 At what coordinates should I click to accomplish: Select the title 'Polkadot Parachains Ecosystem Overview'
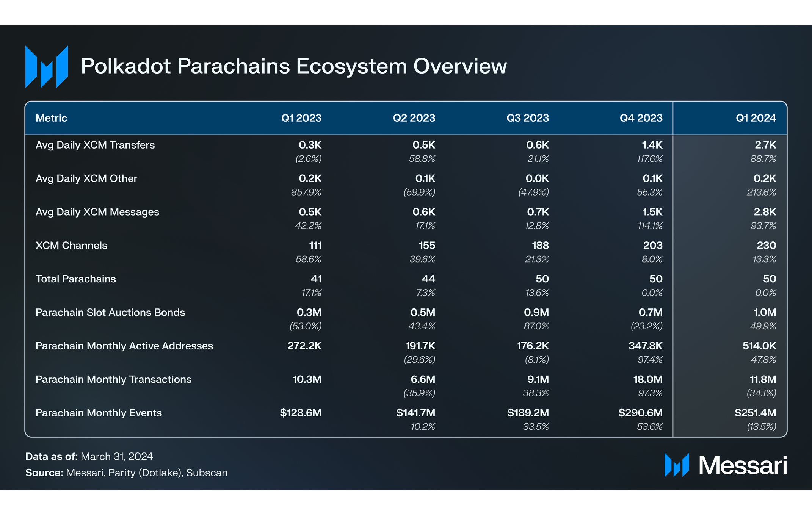[294, 66]
